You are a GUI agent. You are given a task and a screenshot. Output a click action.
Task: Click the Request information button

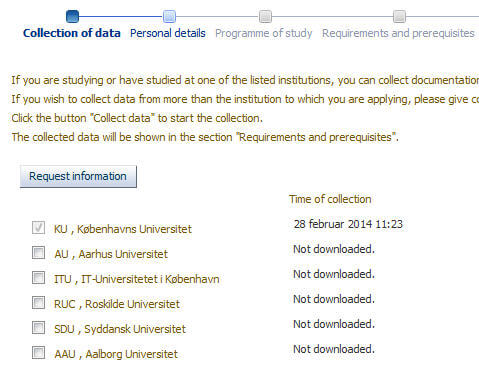coord(78,176)
